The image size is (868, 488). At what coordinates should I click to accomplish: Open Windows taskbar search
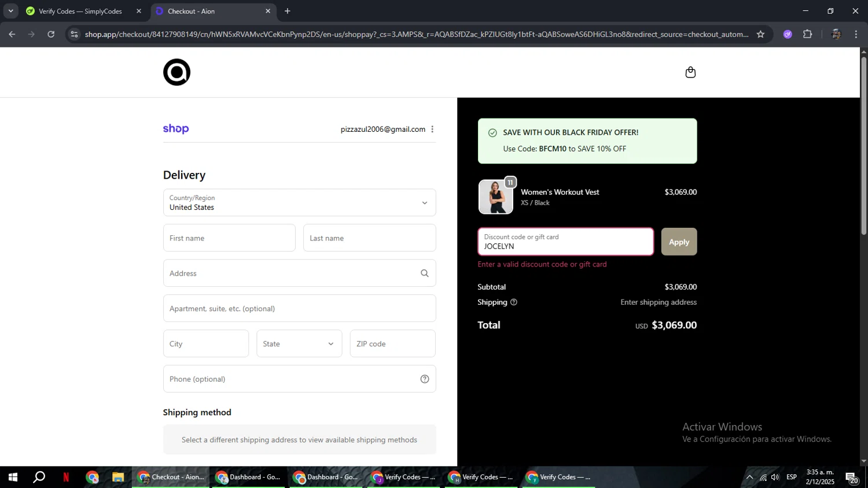(x=39, y=477)
